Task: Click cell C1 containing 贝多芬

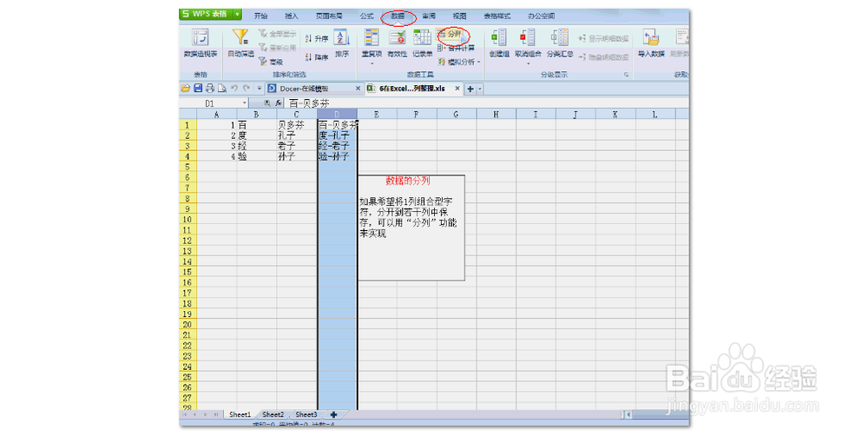Action: 297,125
